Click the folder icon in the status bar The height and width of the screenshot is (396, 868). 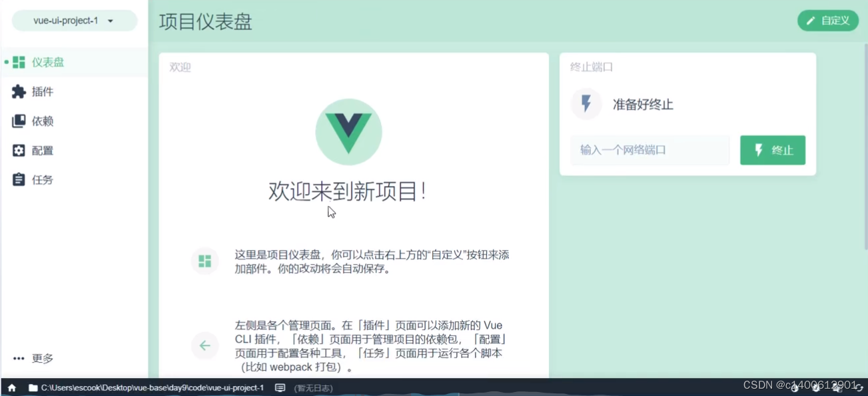pyautogui.click(x=33, y=387)
